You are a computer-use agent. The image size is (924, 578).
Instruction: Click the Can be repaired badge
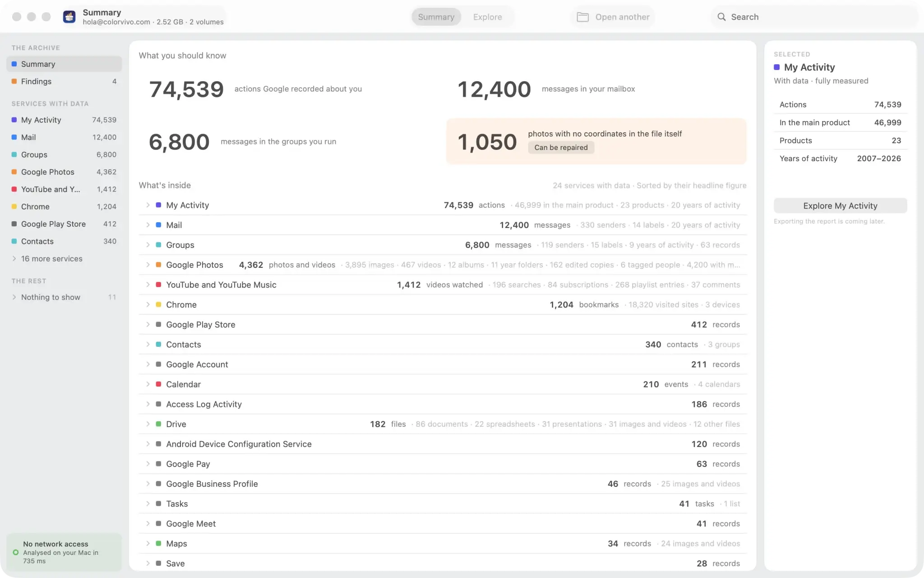pos(561,147)
